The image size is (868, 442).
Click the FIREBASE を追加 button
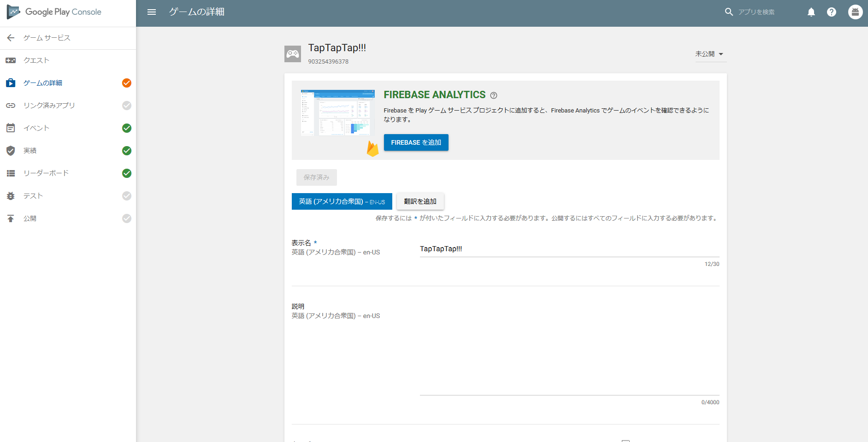click(x=416, y=142)
